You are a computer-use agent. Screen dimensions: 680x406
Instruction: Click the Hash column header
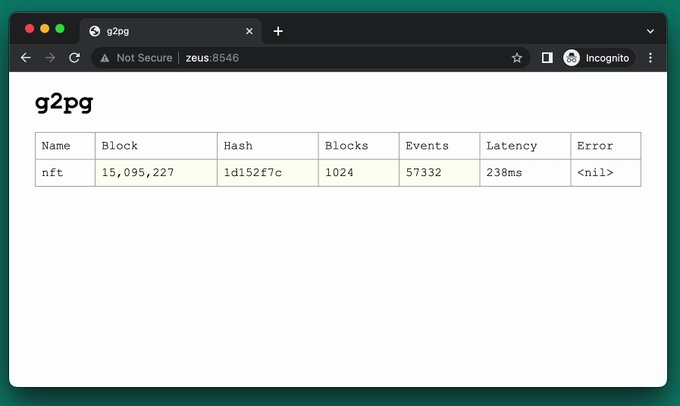click(x=268, y=146)
